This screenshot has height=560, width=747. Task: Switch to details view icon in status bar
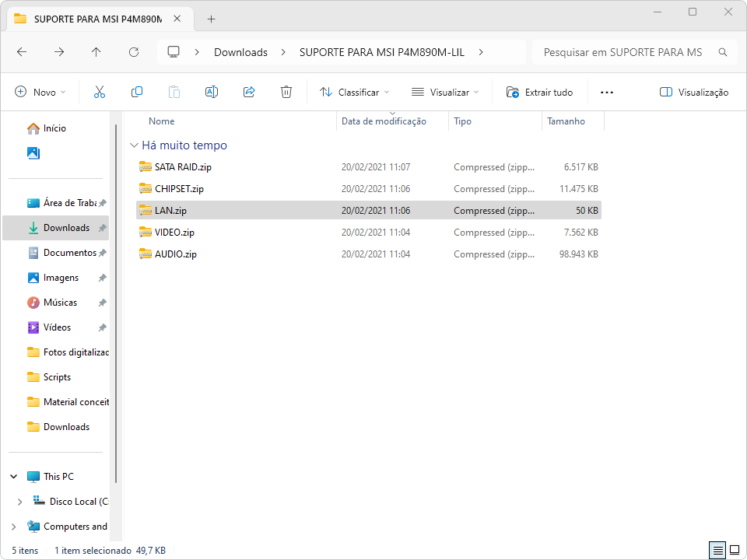717,551
